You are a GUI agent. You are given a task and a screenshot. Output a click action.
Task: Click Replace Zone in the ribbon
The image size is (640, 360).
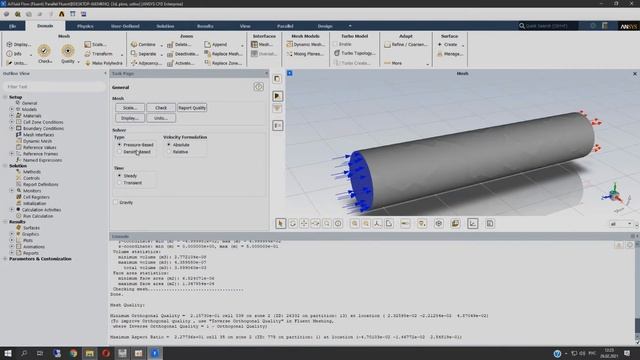[223, 63]
